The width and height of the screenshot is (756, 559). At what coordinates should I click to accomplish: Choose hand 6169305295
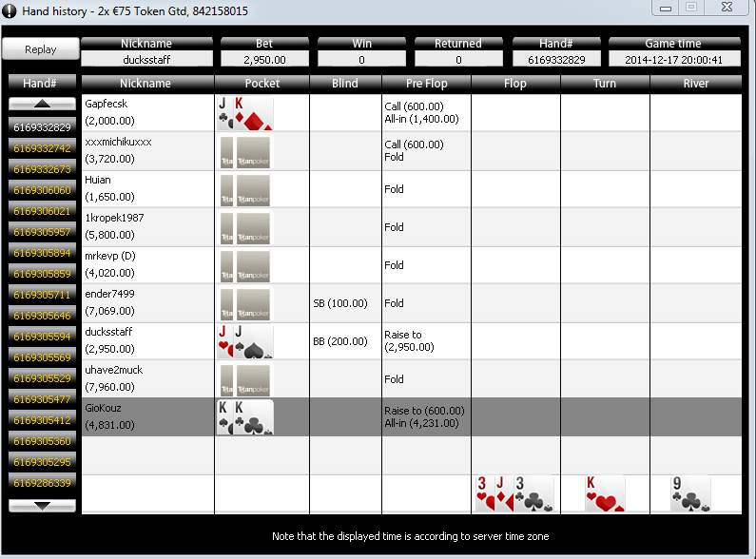pos(42,462)
